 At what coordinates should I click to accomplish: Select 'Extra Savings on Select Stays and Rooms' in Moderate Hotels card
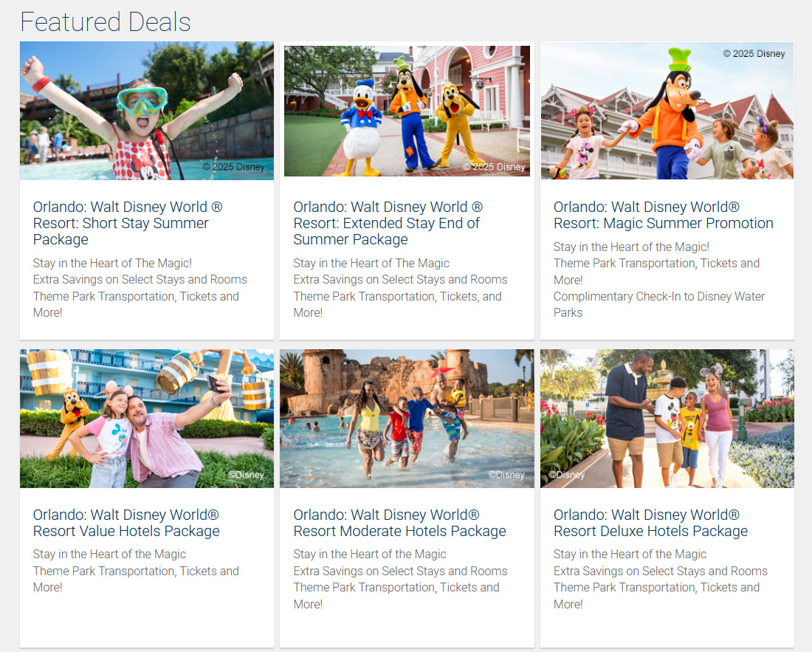(400, 571)
